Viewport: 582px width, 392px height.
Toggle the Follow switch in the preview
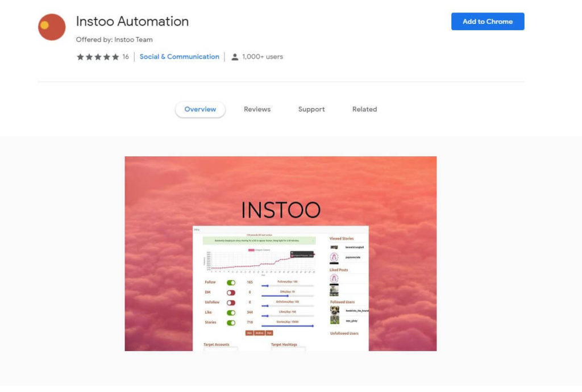231,282
